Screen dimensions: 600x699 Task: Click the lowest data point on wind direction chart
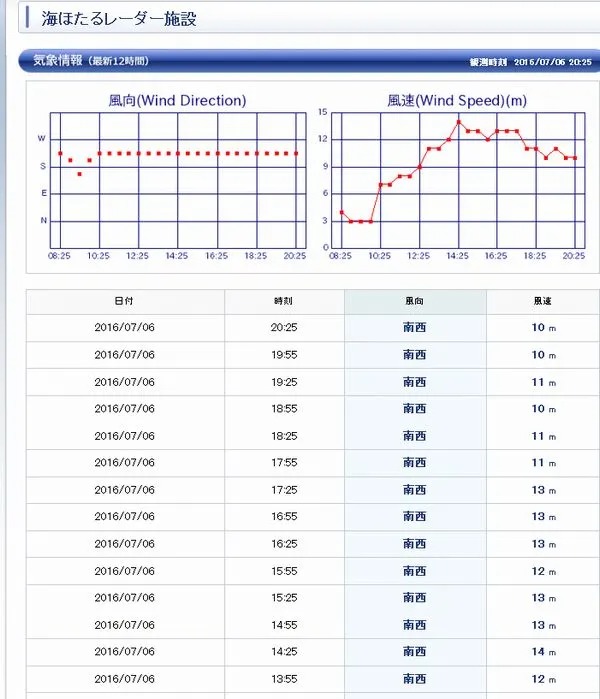pos(79,174)
